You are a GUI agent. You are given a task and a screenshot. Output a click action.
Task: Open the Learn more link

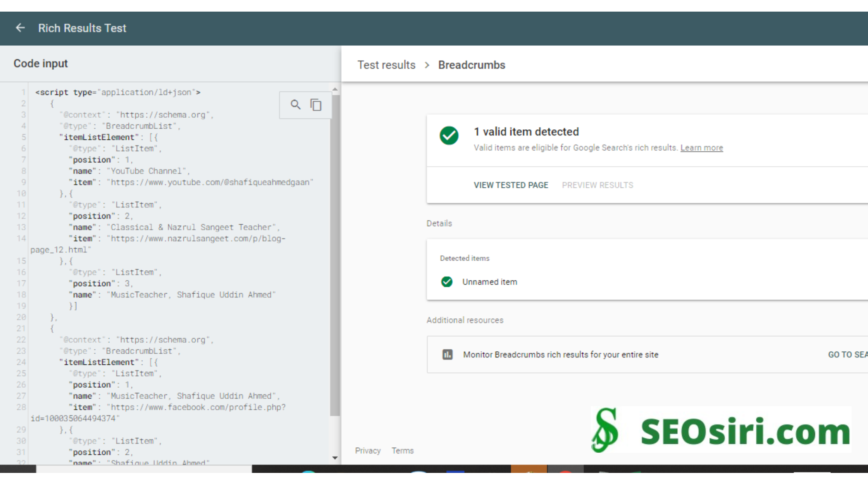(701, 148)
